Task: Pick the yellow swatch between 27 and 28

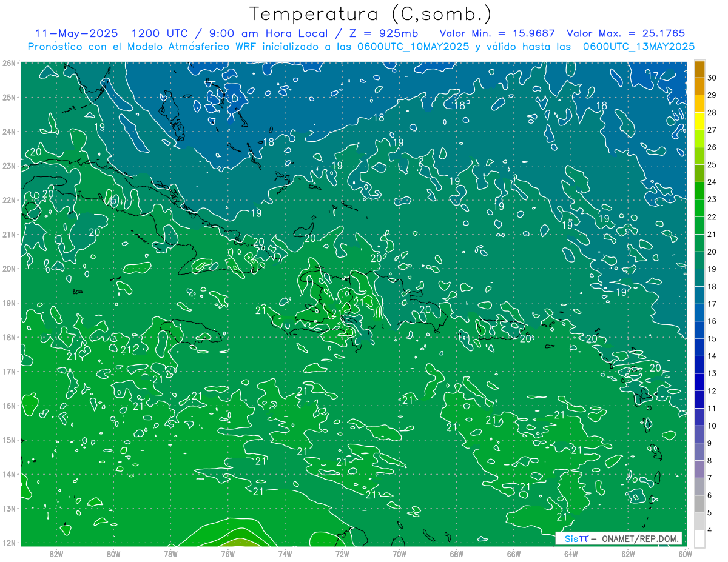Action: 699,121
